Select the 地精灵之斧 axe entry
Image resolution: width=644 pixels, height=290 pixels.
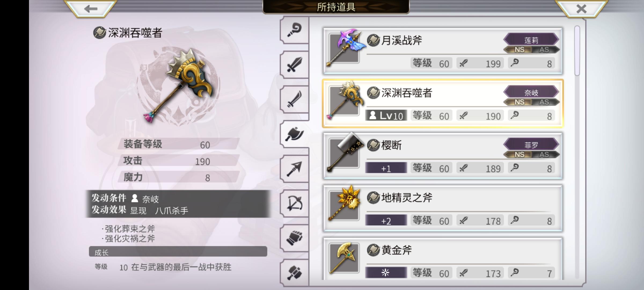click(443, 208)
